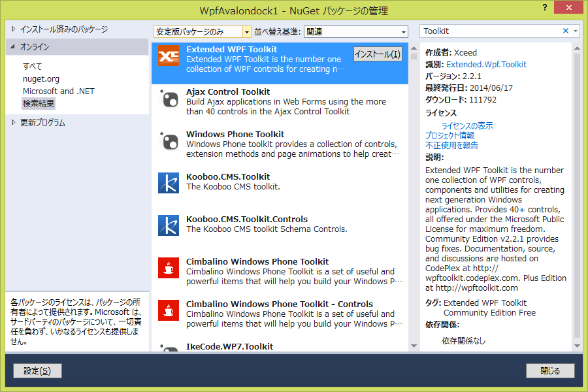Click the Extended WPF Toolkit title text
This screenshot has height=392, width=588.
click(232, 50)
